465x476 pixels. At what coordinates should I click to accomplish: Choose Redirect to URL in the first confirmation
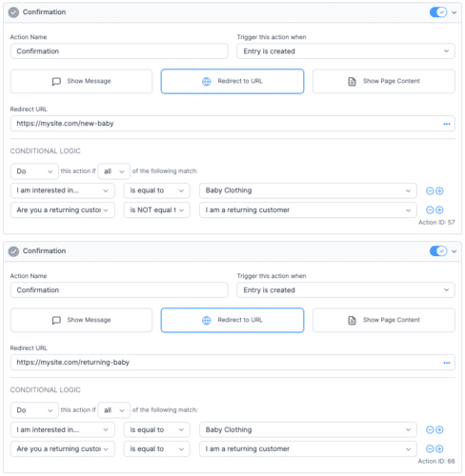(232, 81)
